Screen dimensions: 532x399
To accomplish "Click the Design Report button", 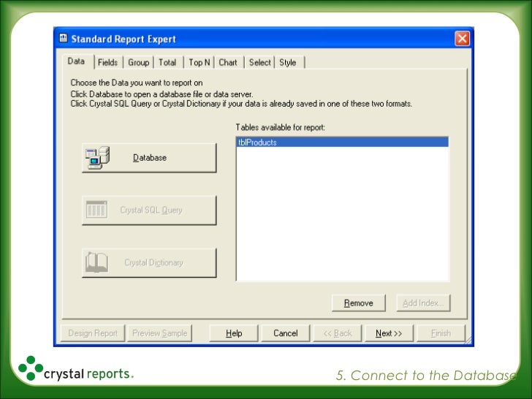I will click(93, 333).
